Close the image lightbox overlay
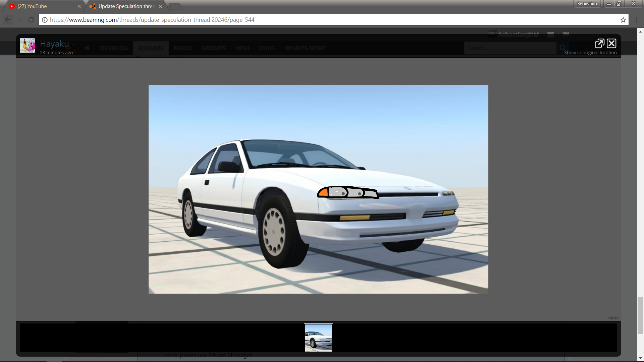 point(611,43)
